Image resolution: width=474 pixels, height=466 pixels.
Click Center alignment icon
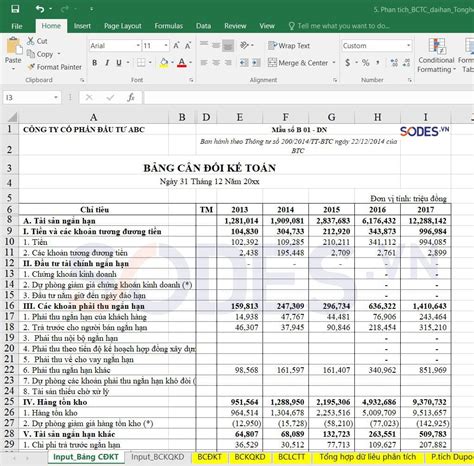click(x=216, y=63)
